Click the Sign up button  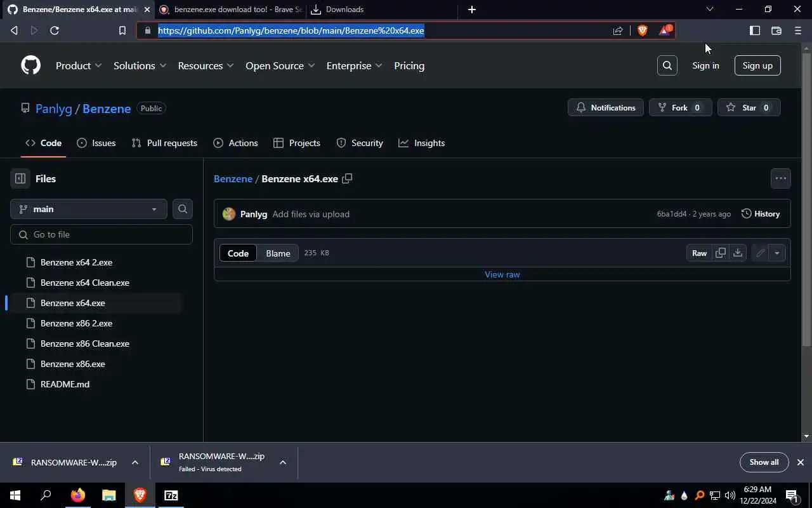(x=757, y=65)
